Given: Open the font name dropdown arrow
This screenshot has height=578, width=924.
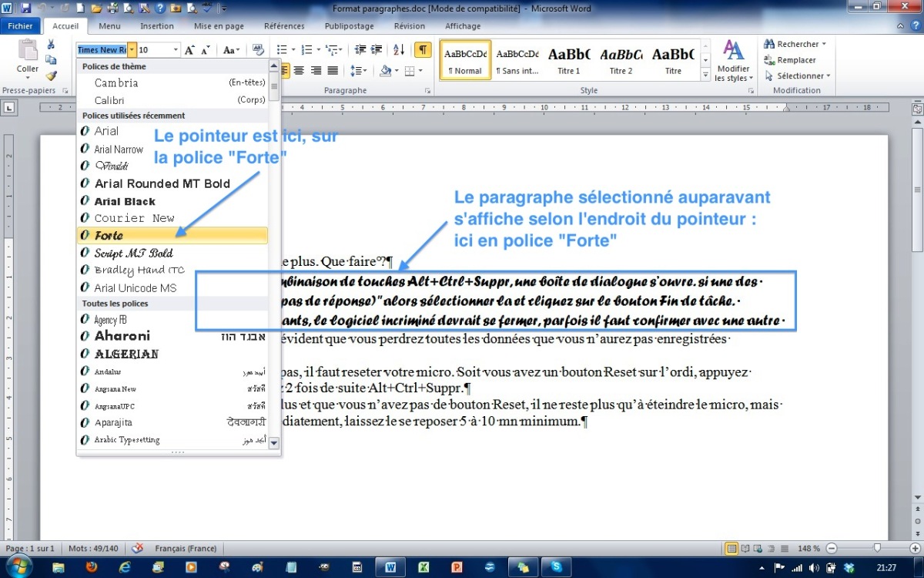Looking at the screenshot, I should click(x=132, y=50).
